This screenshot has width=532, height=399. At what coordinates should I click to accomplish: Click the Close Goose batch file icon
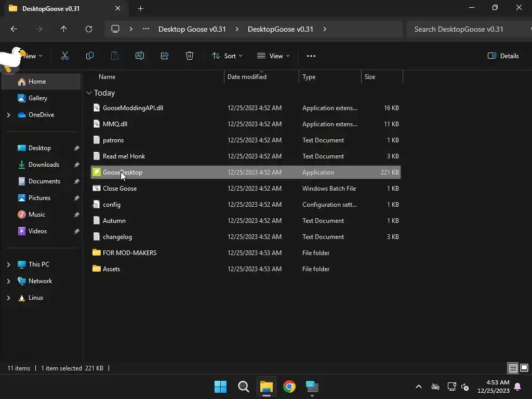click(97, 188)
